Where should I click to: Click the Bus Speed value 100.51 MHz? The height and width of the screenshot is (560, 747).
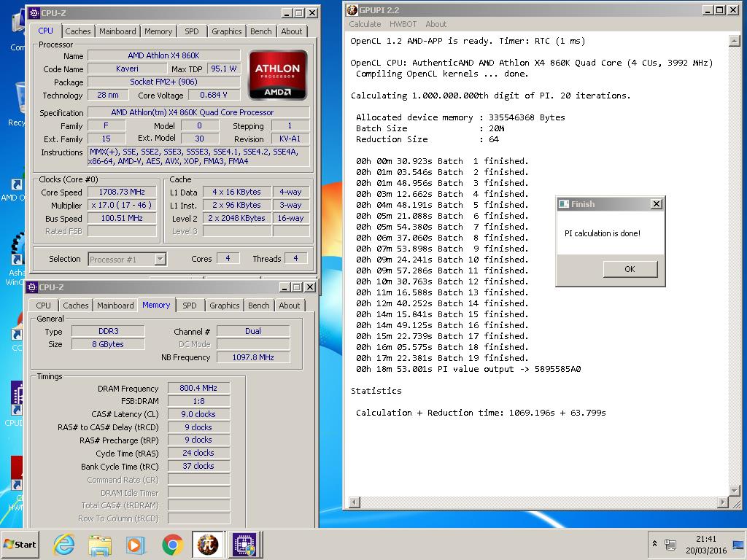point(122,218)
